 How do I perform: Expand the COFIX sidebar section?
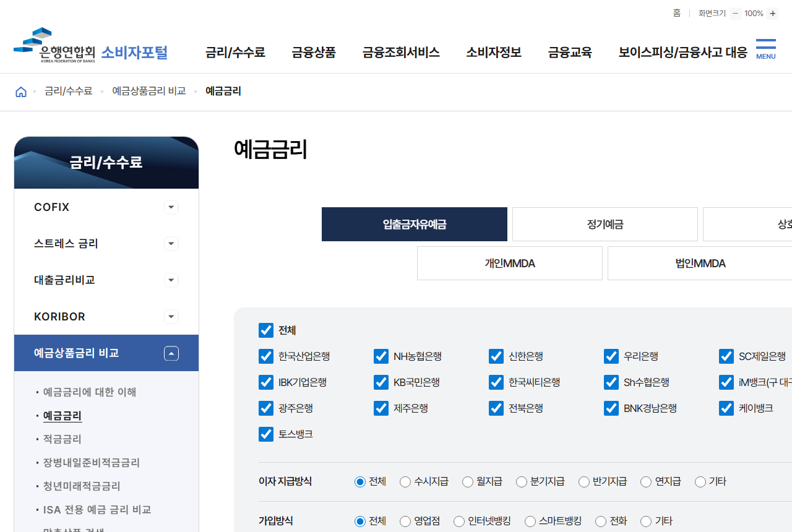(171, 207)
